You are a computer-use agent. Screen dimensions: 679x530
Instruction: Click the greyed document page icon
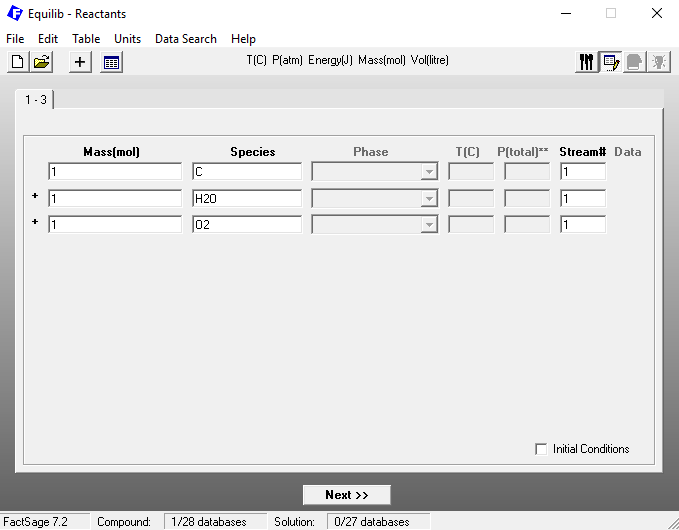tap(634, 62)
